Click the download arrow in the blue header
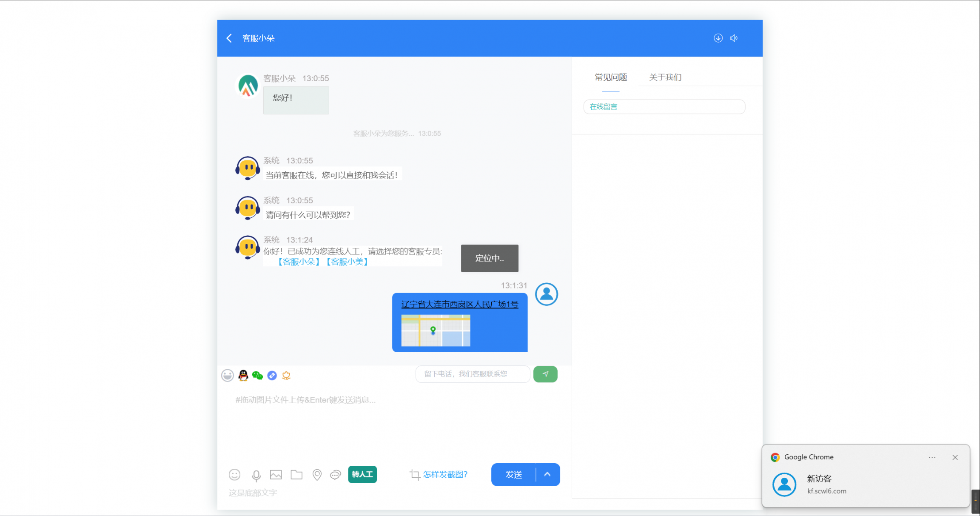The width and height of the screenshot is (980, 516). tap(718, 38)
